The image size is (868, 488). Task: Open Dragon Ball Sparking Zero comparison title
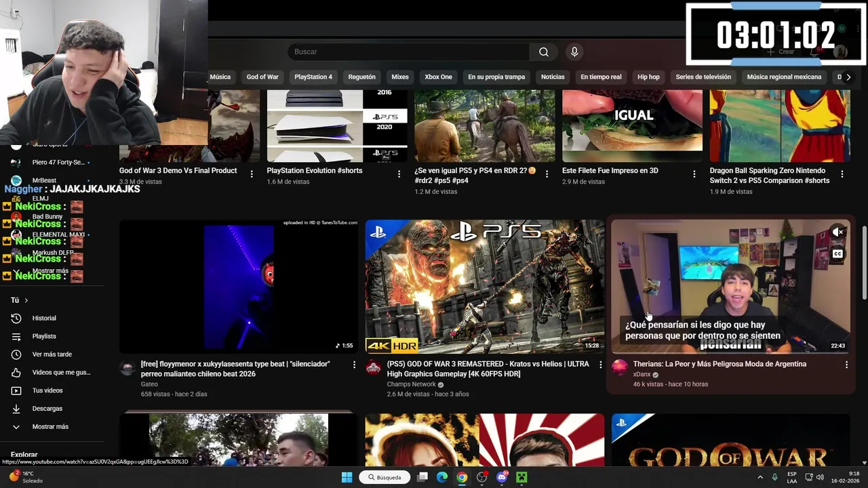(770, 176)
